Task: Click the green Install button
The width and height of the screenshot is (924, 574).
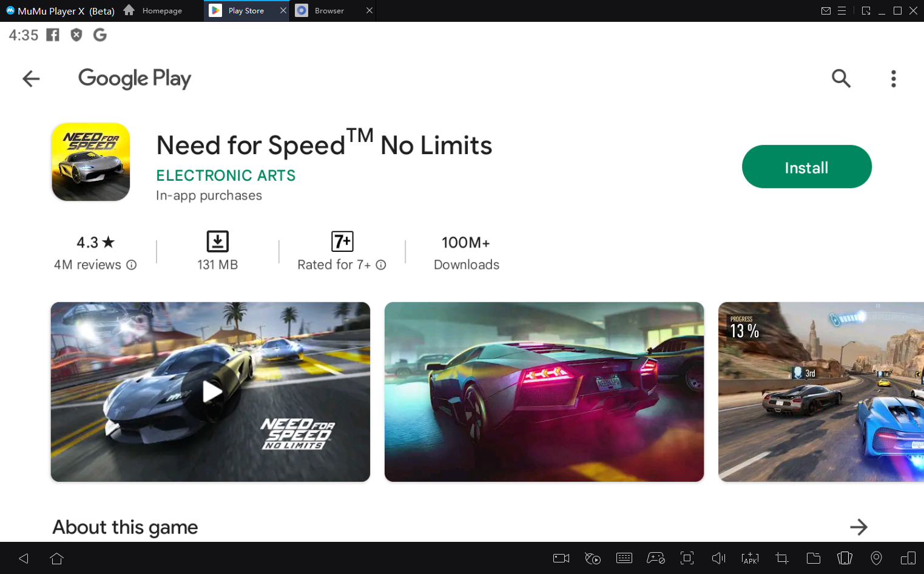Action: 806,167
